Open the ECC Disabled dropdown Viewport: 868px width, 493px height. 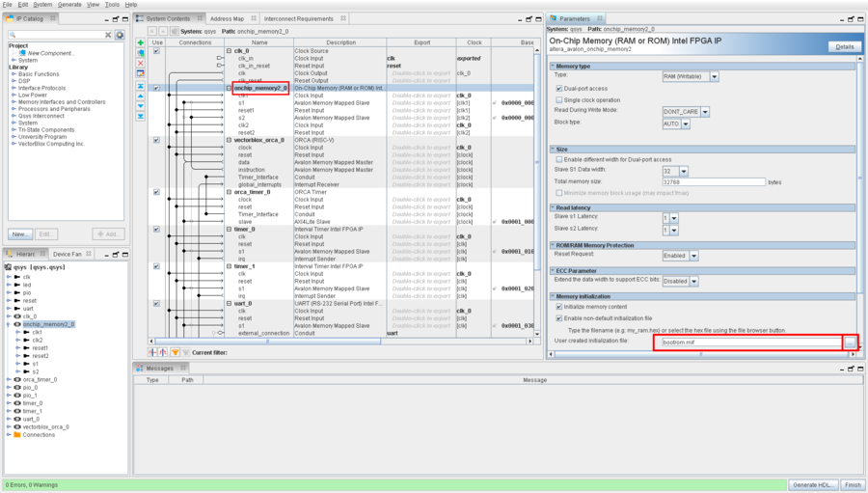(x=693, y=282)
